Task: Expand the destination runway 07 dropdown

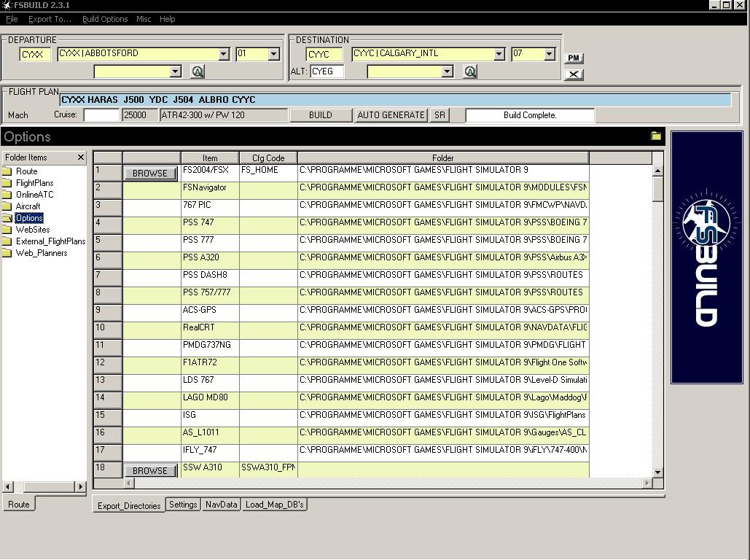Action: tap(550, 54)
